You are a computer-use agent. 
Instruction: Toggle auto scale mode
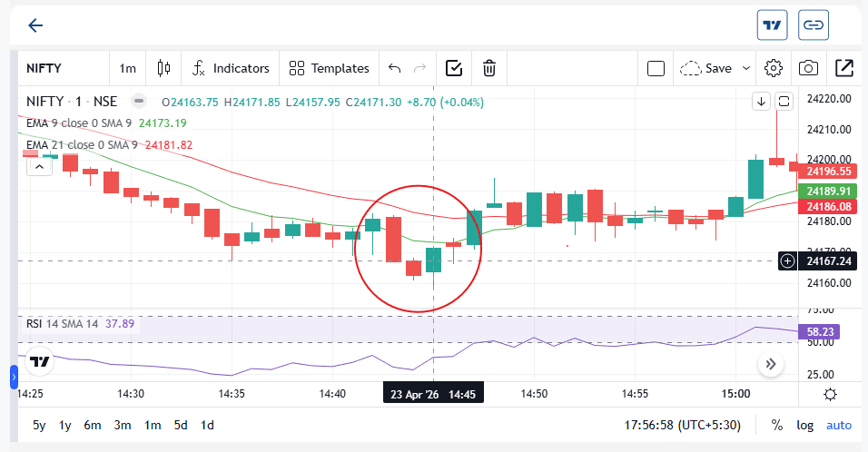tap(839, 425)
